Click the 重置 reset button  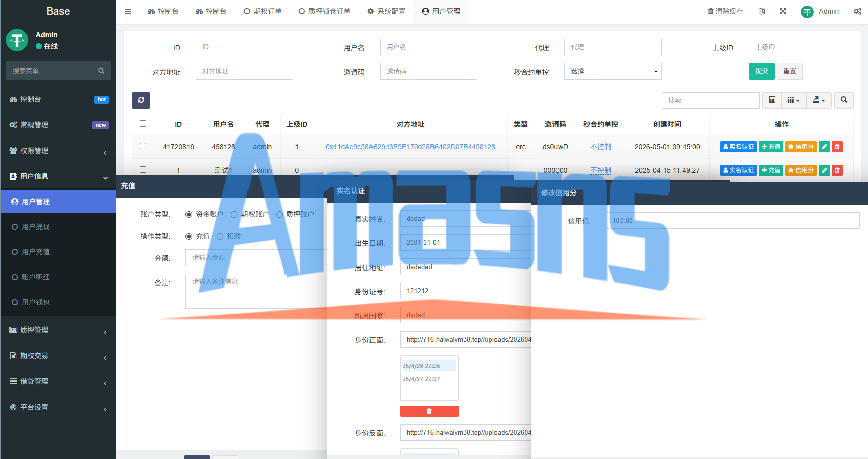[x=789, y=71]
